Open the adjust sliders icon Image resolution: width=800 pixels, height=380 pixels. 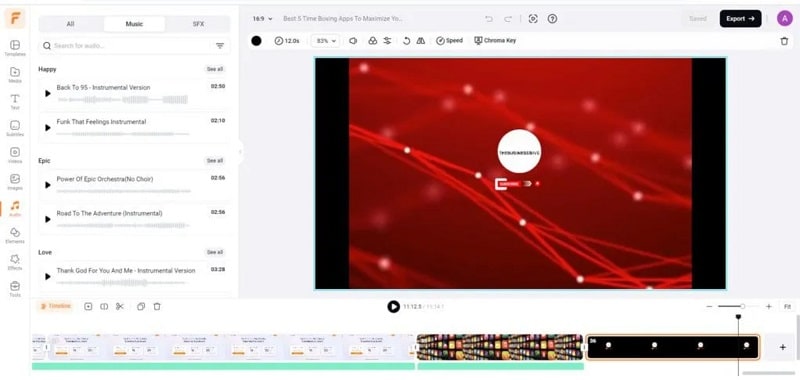[387, 41]
